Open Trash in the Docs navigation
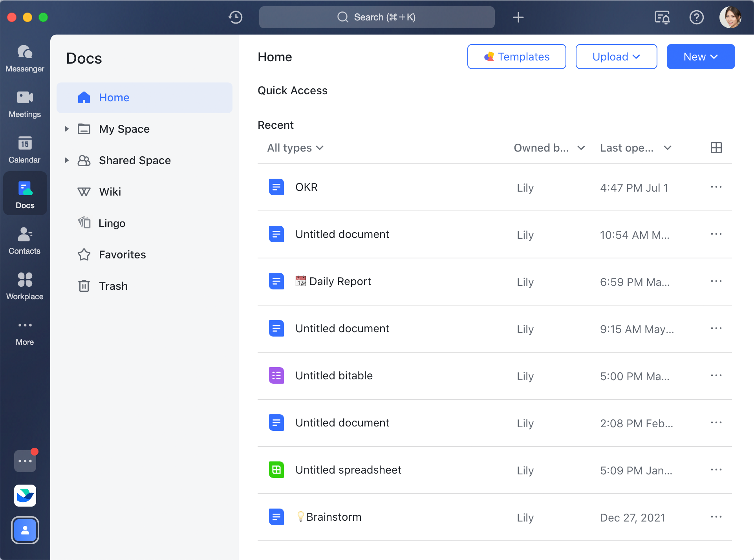The height and width of the screenshot is (560, 754). point(113,286)
